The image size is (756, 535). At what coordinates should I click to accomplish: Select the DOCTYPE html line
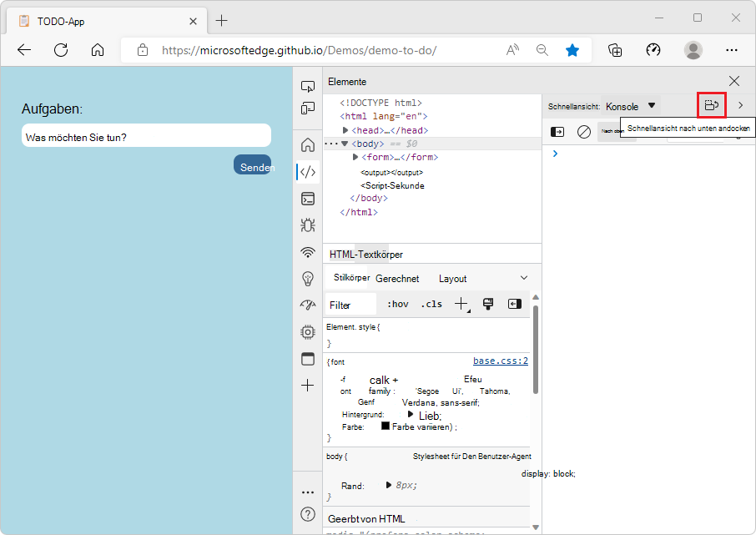[x=381, y=103]
